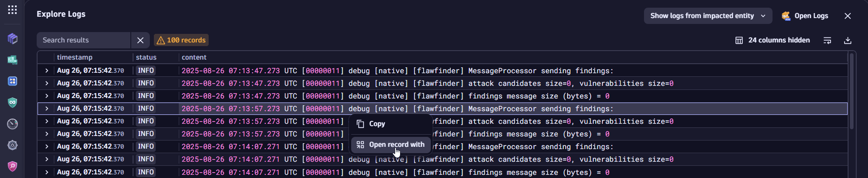Image resolution: width=868 pixels, height=178 pixels.
Task: Open the dashboards chart sidebar icon
Action: click(x=12, y=60)
